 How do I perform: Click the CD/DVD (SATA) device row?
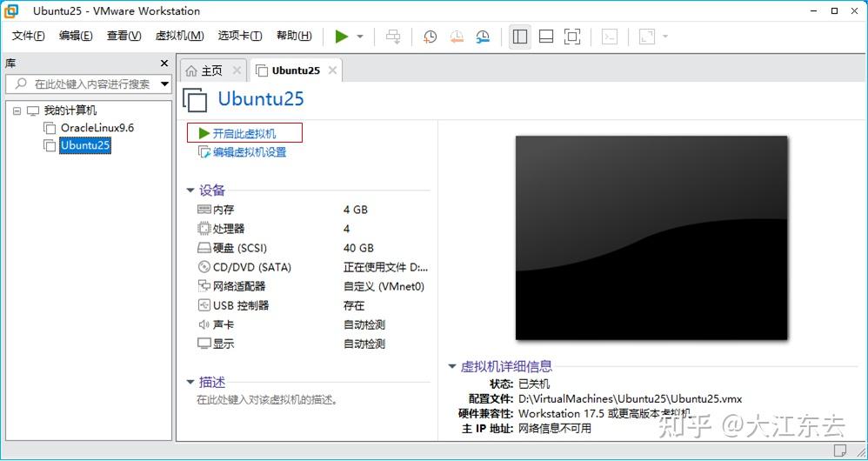coord(313,267)
